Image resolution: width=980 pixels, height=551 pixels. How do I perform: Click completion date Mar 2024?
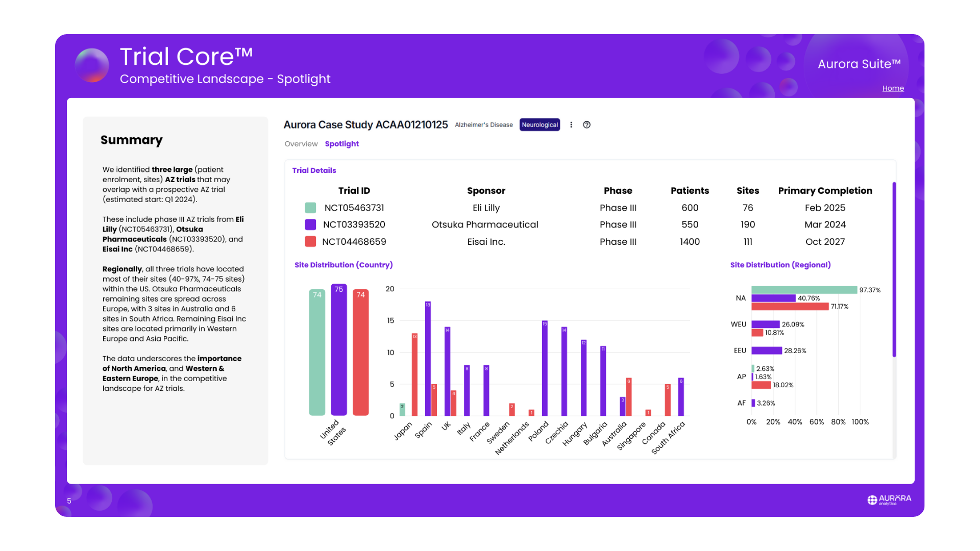[825, 224]
